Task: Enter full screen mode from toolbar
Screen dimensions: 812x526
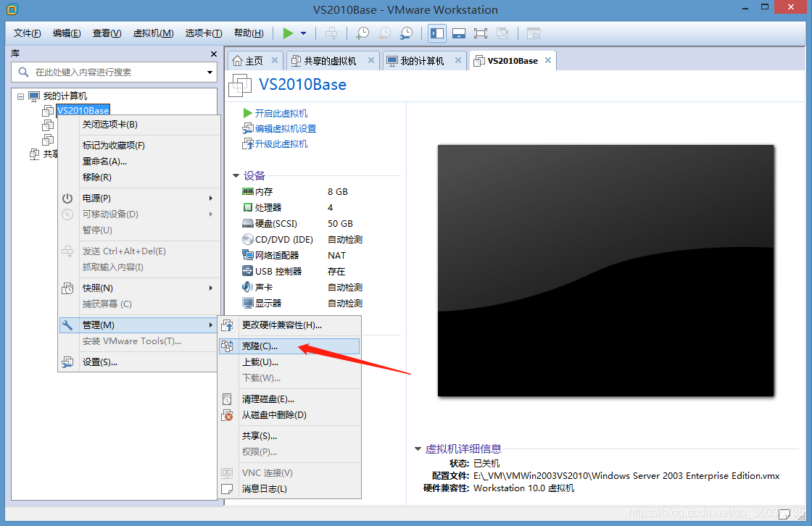Action: click(x=481, y=33)
